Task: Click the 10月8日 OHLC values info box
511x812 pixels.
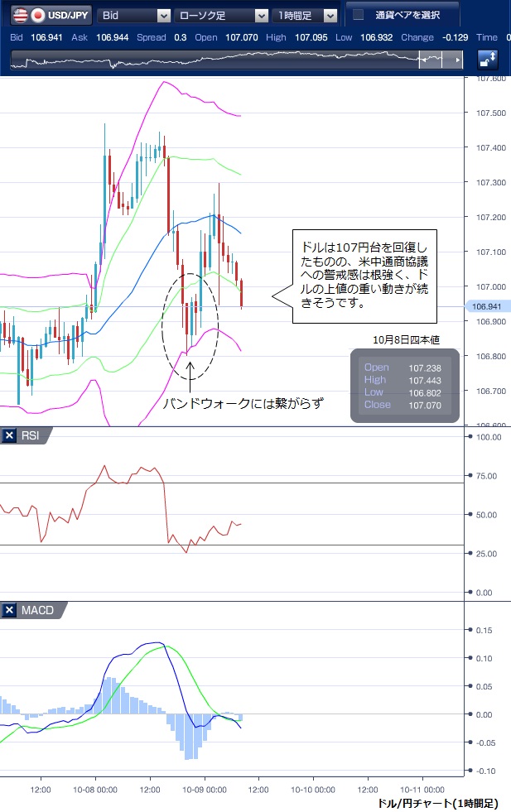Action: click(404, 387)
